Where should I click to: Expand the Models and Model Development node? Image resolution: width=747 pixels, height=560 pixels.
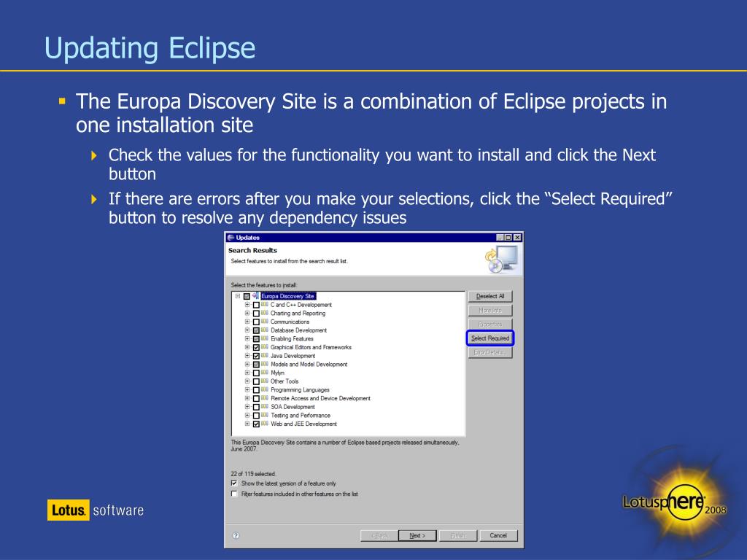[247, 364]
